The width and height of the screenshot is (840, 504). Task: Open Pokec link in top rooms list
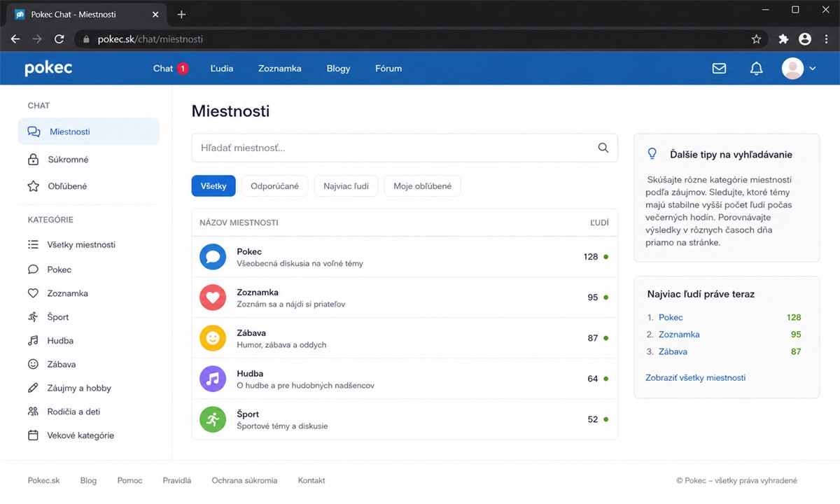click(x=671, y=318)
